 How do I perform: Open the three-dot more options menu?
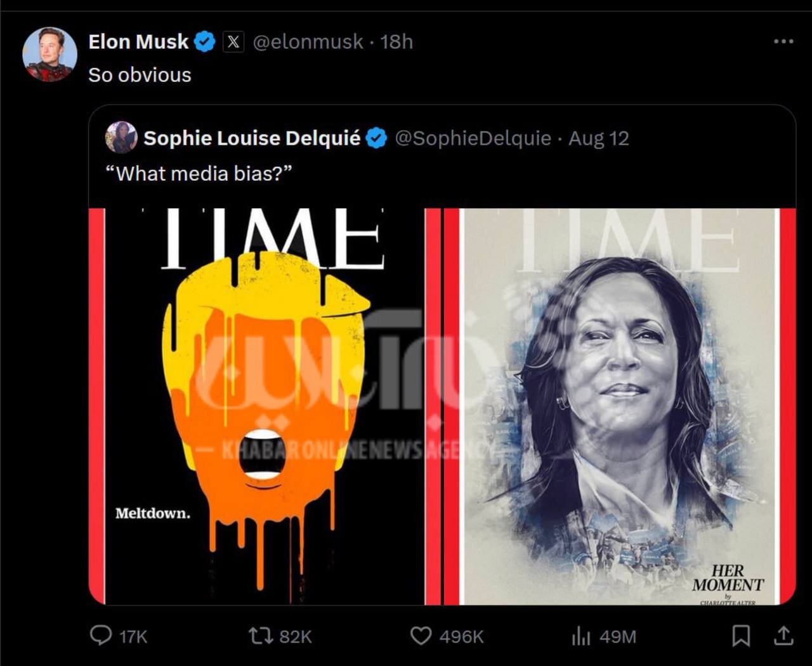click(x=783, y=41)
